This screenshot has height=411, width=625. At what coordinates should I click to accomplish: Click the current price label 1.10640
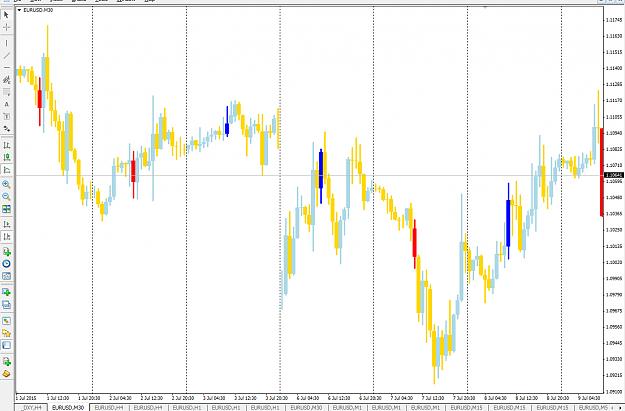[614, 175]
